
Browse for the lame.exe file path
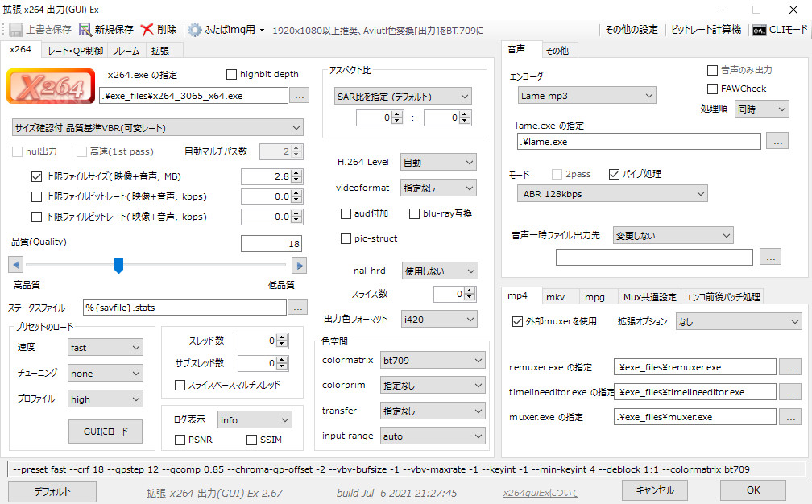tap(777, 142)
